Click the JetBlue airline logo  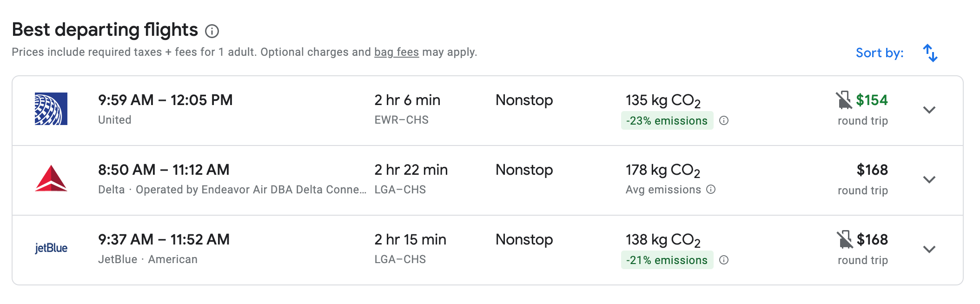pyautogui.click(x=51, y=248)
